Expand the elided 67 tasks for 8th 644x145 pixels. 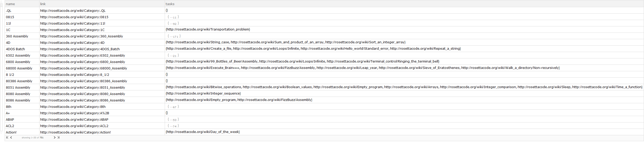(173, 107)
